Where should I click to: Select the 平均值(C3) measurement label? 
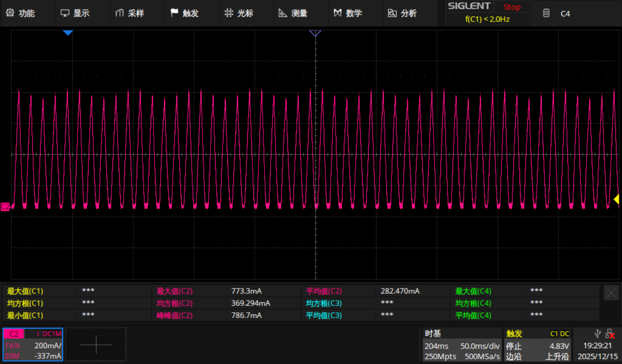click(x=324, y=316)
